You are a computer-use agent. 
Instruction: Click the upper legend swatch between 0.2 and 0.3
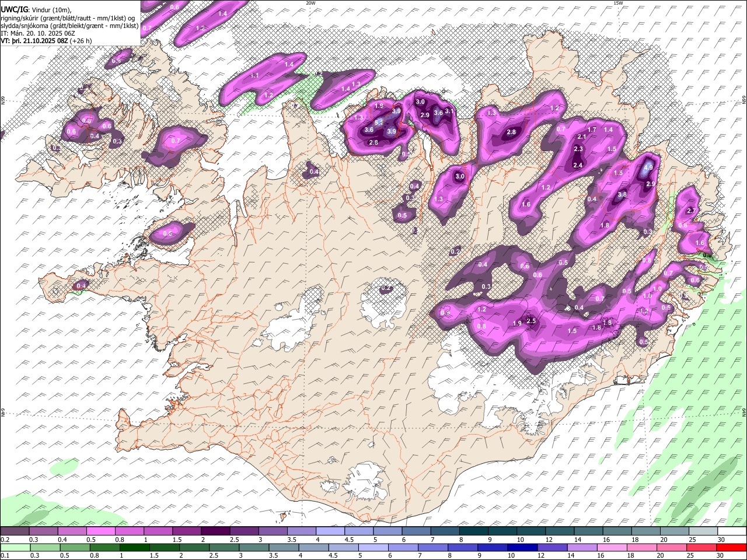point(15,531)
